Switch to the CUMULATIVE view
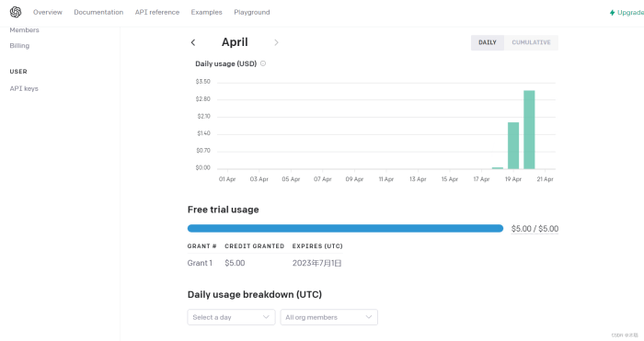The image size is (644, 341). [x=531, y=42]
